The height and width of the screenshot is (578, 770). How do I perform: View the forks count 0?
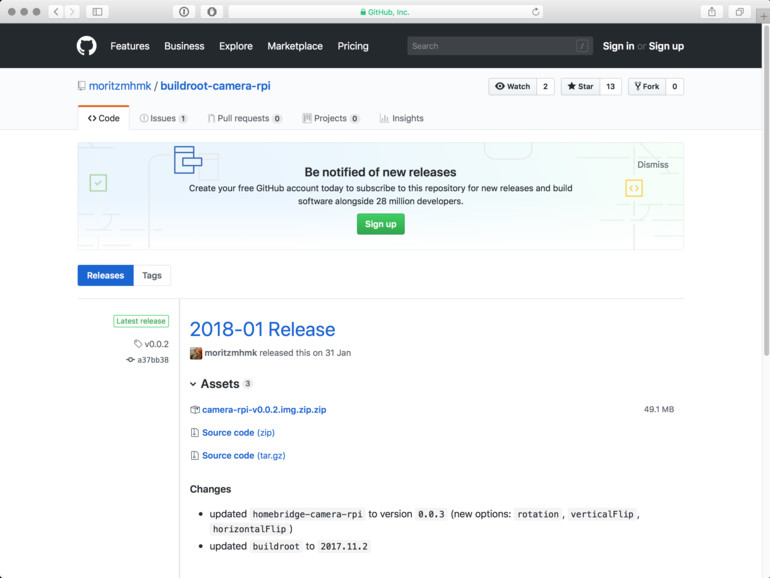point(675,86)
